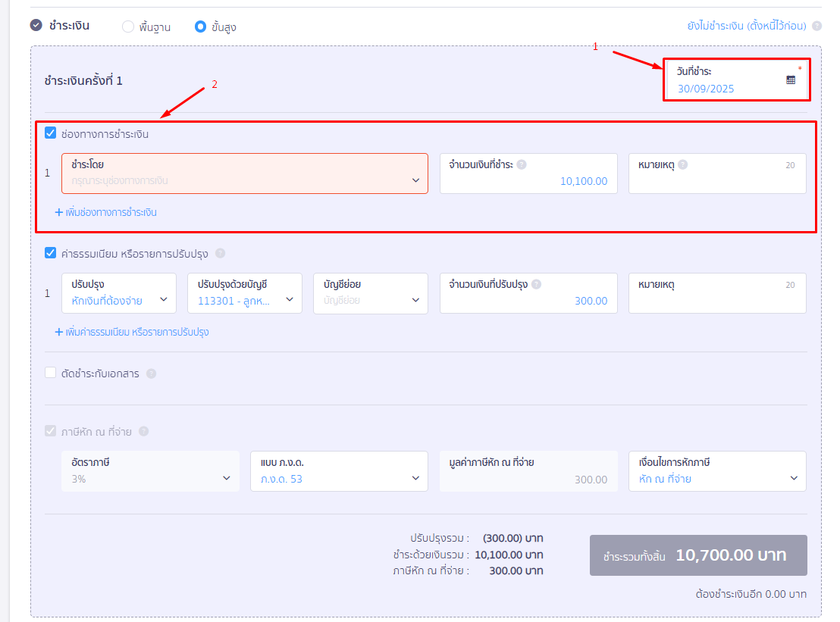Open calendar icon in payment date field
The image size is (840, 622).
click(x=791, y=80)
